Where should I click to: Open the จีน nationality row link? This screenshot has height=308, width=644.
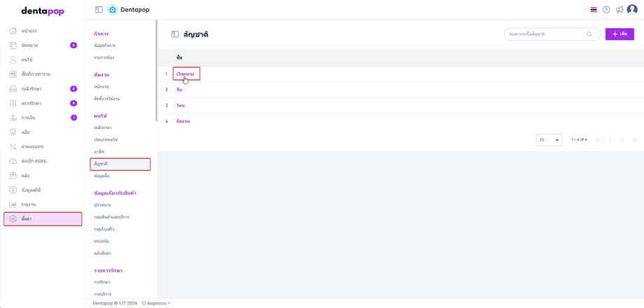pos(179,90)
